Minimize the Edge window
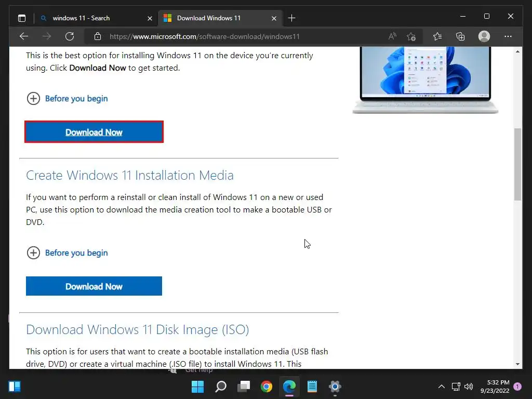The image size is (532, 399). 463,16
